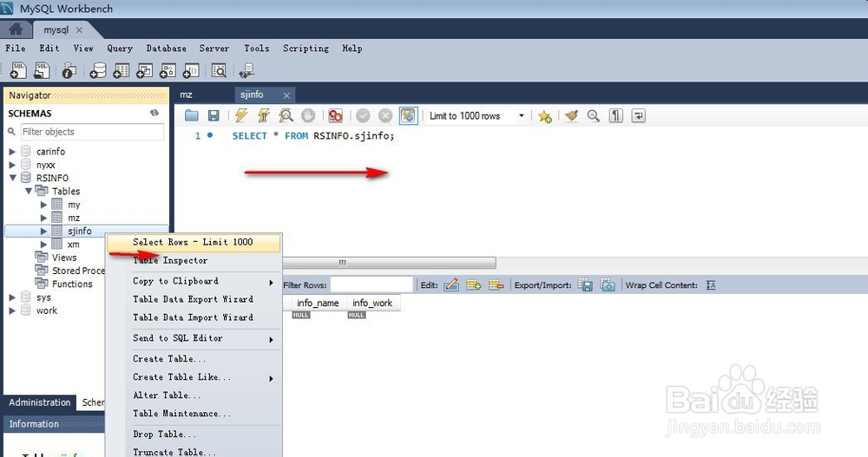The image size is (868, 457).
Task: Rollback the transaction X icon
Action: pos(385,115)
